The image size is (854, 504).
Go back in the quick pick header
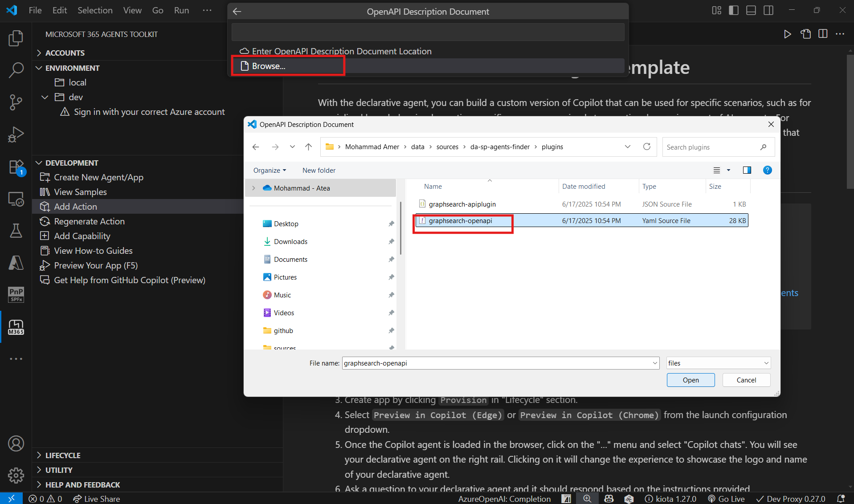pyautogui.click(x=237, y=12)
